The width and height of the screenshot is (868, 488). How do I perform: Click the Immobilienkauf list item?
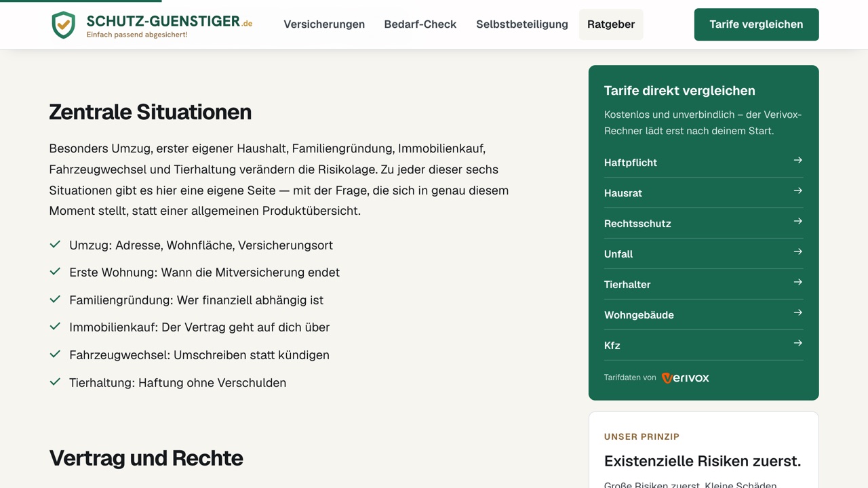pos(199,327)
